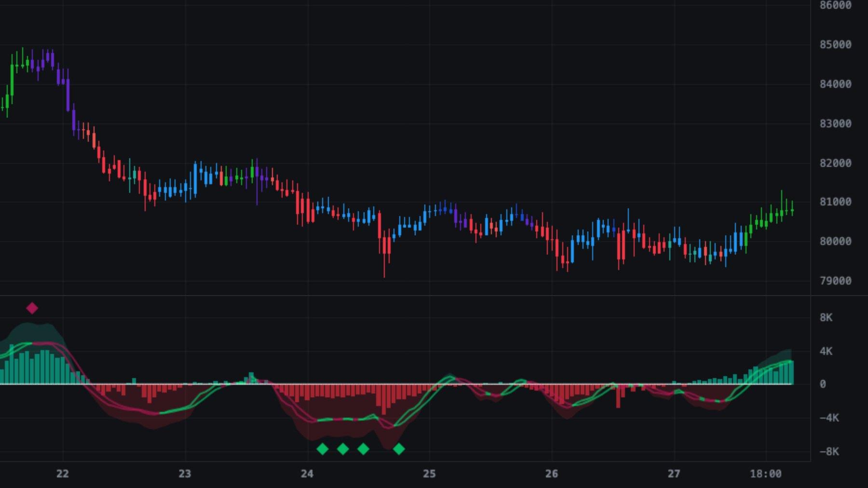
Task: Click the 4K indicator axis label
Action: point(826,352)
